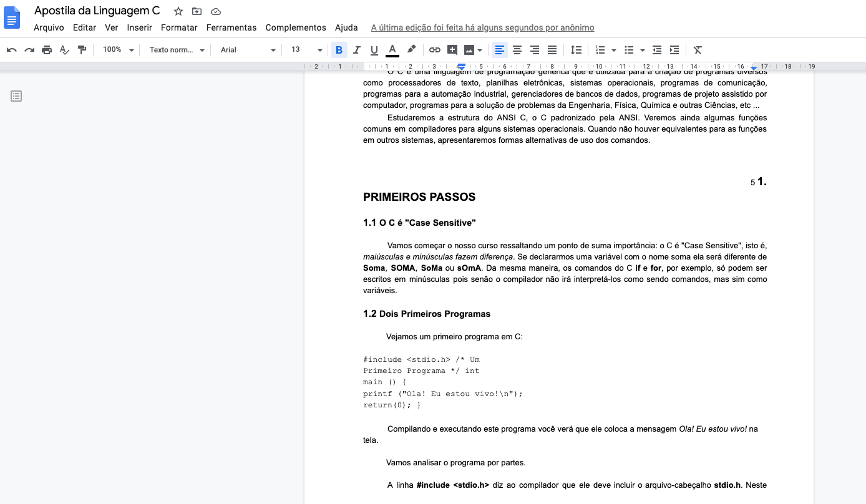This screenshot has width=866, height=504.
Task: Click the insert link icon
Action: (435, 50)
